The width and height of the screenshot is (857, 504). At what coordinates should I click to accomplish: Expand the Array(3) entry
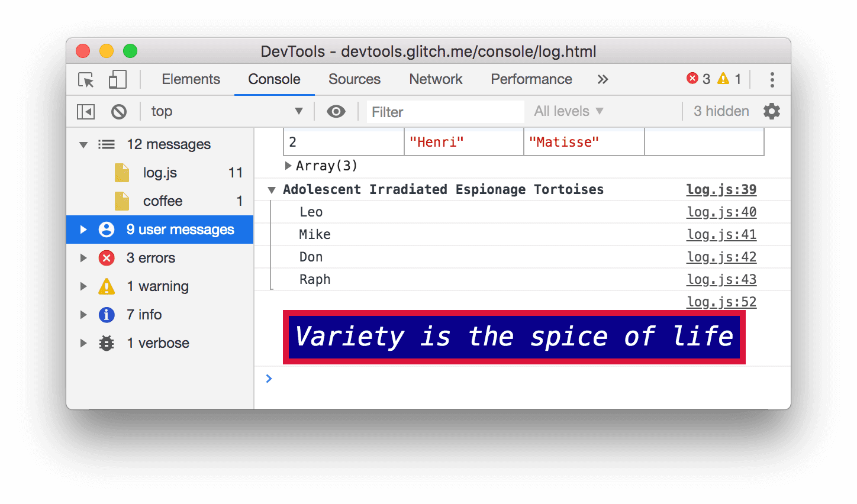288,166
